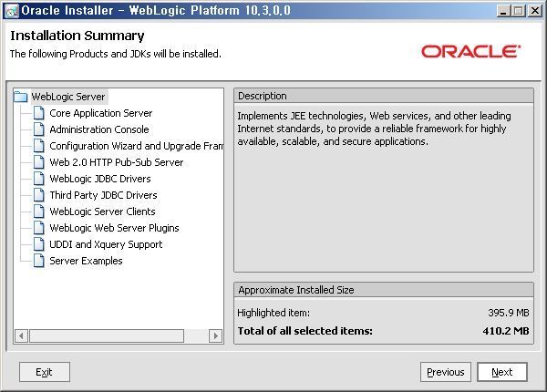Screen dimensions: 547x392
Task: Click the right scroll arrow of the tree scrollbar
Action: (x=215, y=335)
